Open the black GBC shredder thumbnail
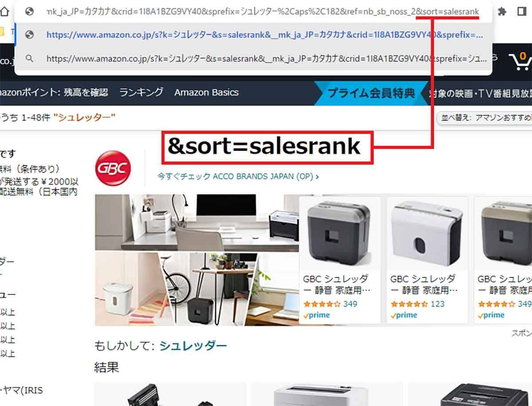The height and width of the screenshot is (406, 532). click(x=340, y=233)
